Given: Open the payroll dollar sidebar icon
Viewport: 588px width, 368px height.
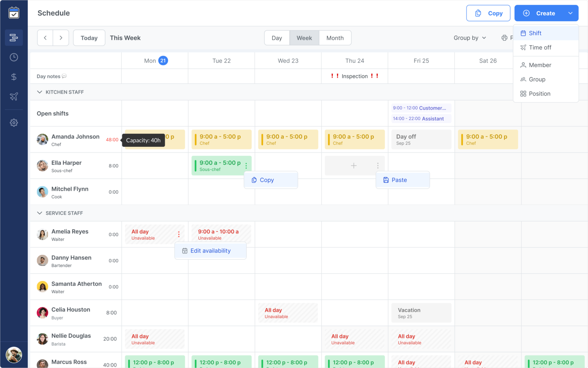Looking at the screenshot, I should pyautogui.click(x=14, y=77).
